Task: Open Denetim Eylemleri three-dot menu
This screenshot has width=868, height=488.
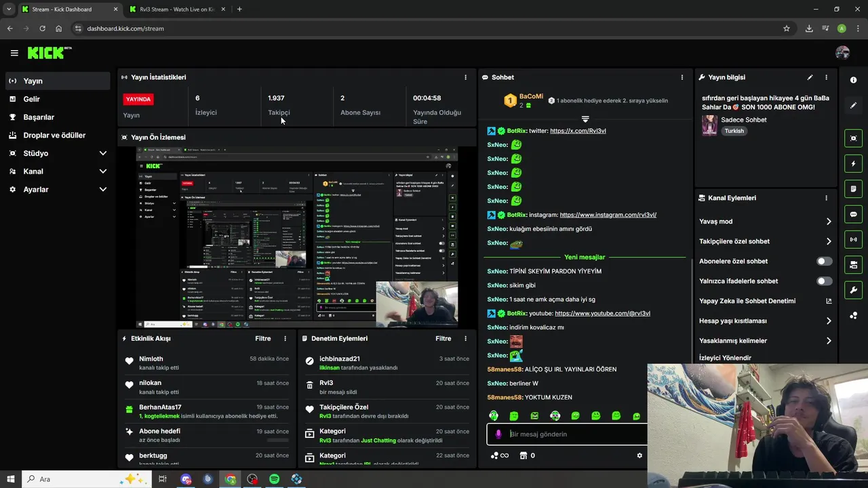Action: click(465, 338)
